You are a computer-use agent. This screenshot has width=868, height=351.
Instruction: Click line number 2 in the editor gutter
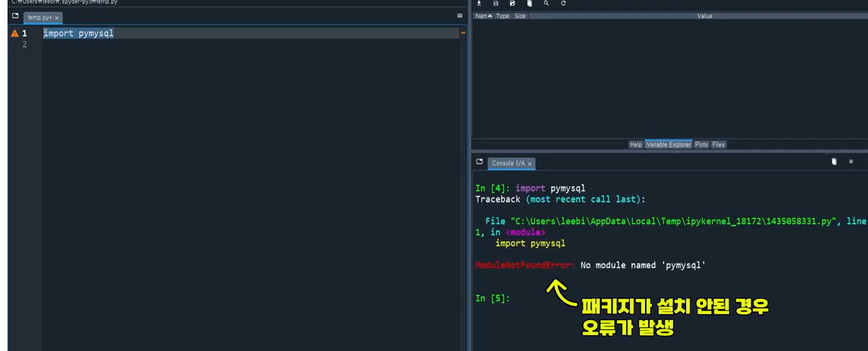(25, 44)
